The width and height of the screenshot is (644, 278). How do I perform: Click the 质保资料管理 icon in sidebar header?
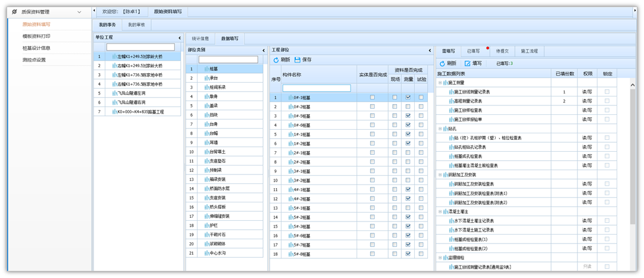14,12
